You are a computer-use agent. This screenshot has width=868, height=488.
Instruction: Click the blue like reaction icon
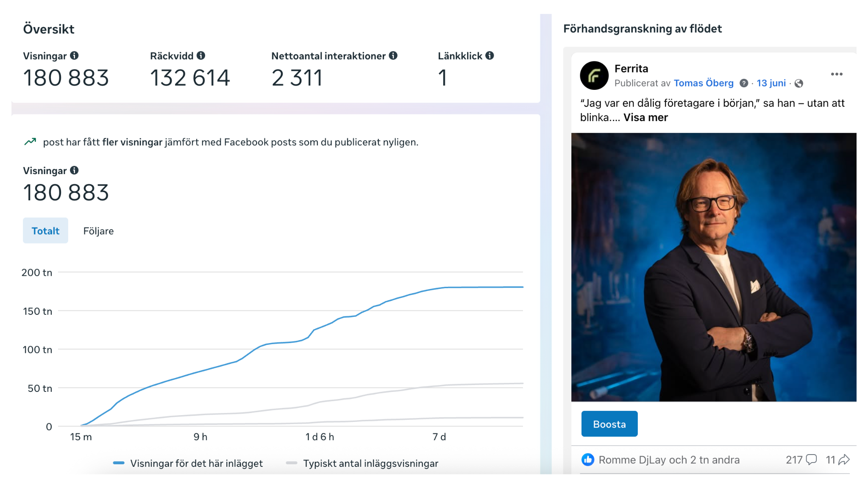(x=588, y=460)
